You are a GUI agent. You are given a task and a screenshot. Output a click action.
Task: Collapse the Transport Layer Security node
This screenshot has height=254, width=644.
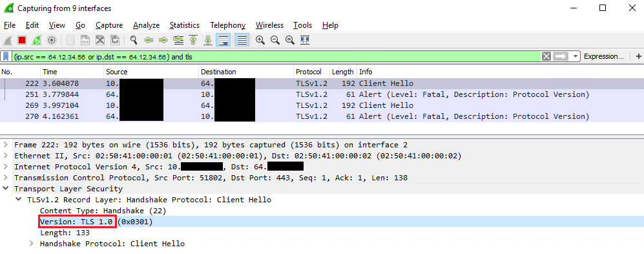click(6, 189)
